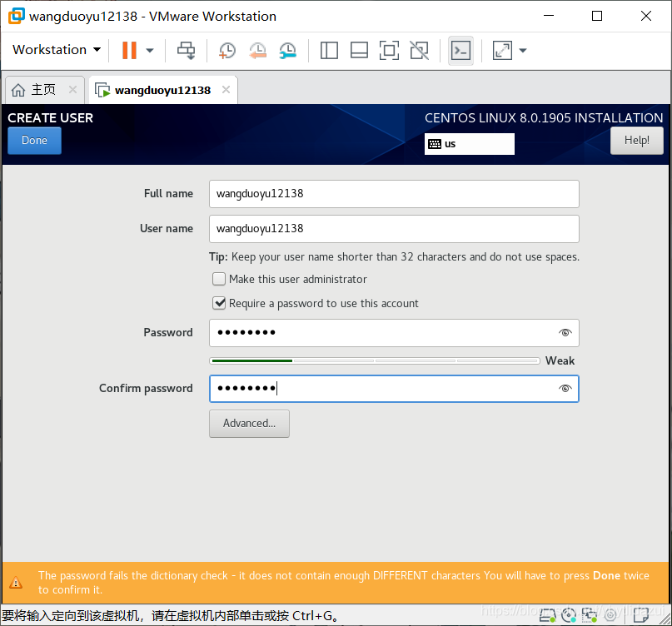Enable Make this user administrator checkbox
Screen dimensions: 672x626
219,279
